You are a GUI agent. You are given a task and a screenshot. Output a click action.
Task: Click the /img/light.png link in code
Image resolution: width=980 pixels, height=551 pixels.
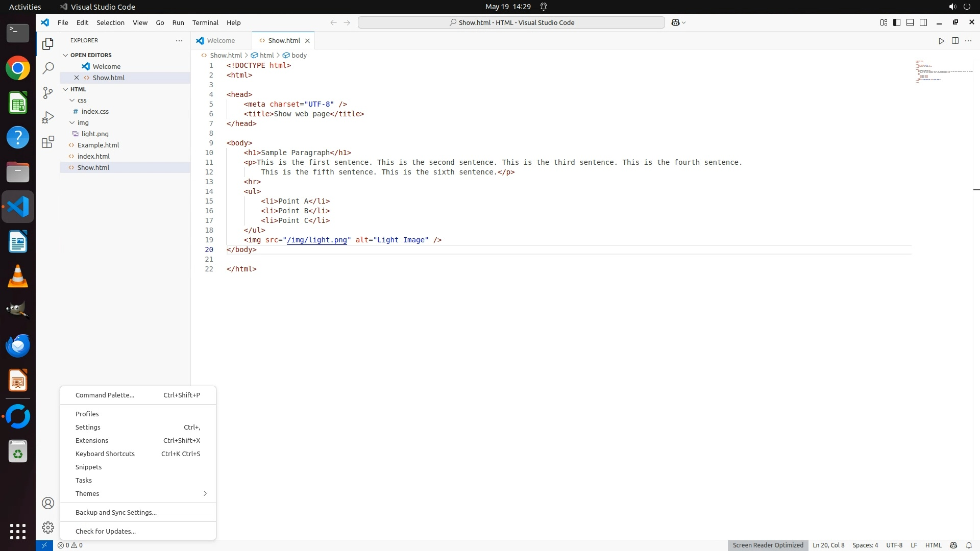(x=317, y=240)
